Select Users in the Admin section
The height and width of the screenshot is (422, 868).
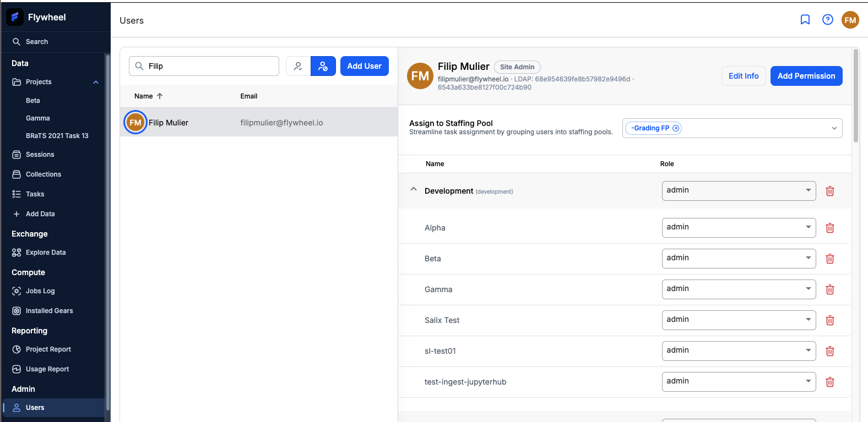tap(53, 408)
